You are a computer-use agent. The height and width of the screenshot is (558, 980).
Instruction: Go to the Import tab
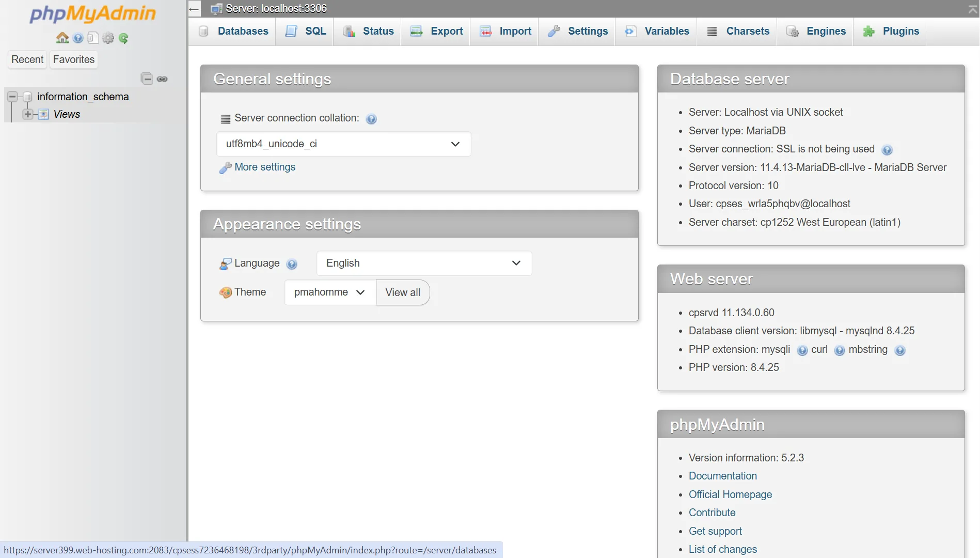tap(505, 31)
